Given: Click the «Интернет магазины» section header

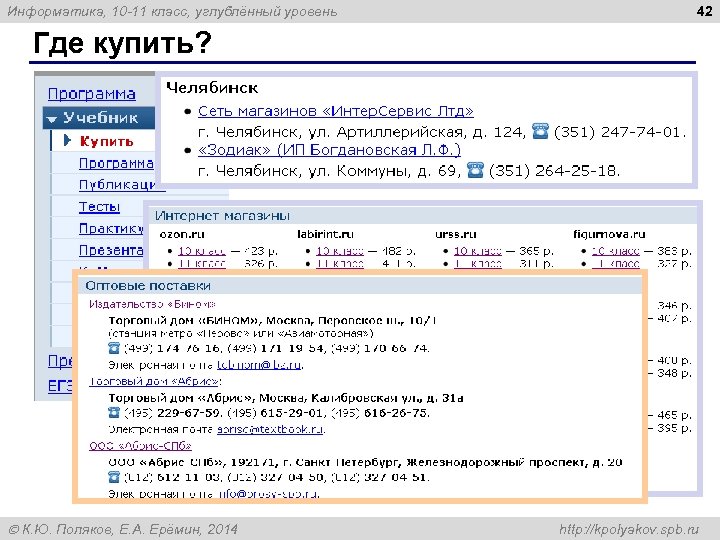Looking at the screenshot, I should point(222,216).
